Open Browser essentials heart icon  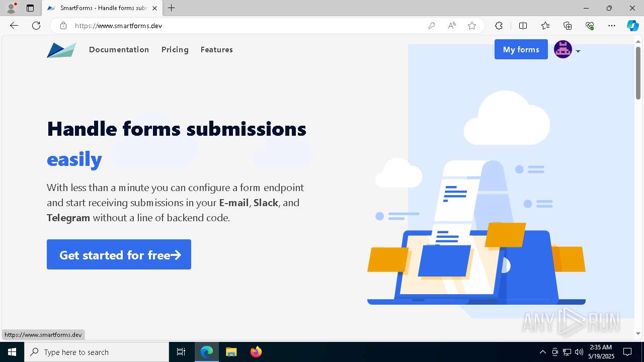[x=590, y=26]
